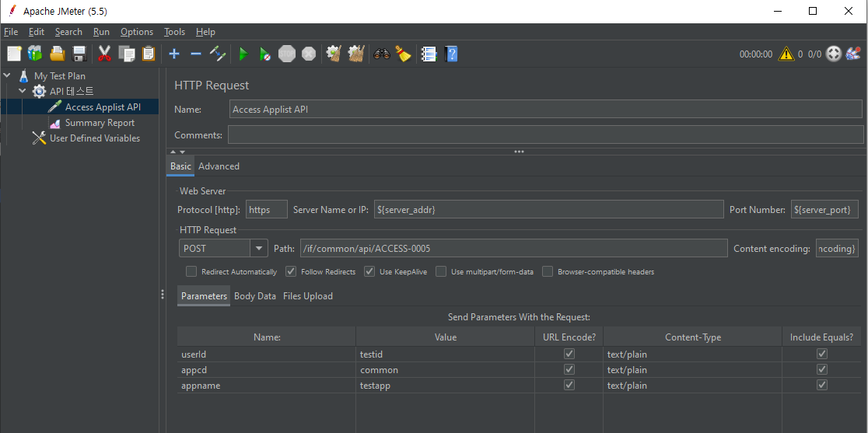This screenshot has width=868, height=433.
Task: Click the far-right toolbar plugin icon
Action: click(x=853, y=54)
